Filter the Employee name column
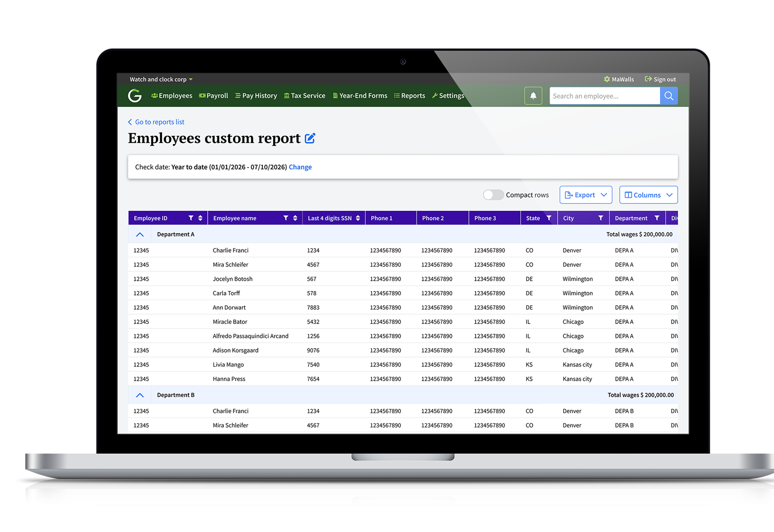 coord(285,218)
